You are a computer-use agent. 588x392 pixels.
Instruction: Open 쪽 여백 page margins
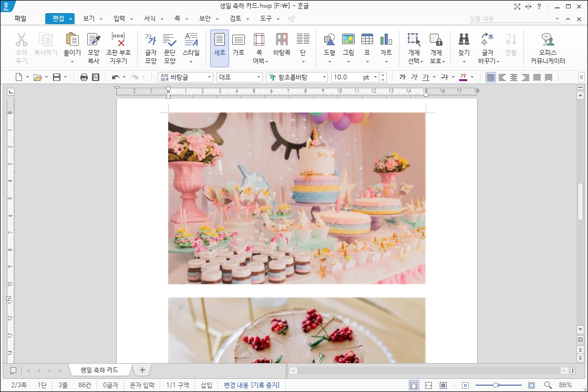pyautogui.click(x=259, y=48)
